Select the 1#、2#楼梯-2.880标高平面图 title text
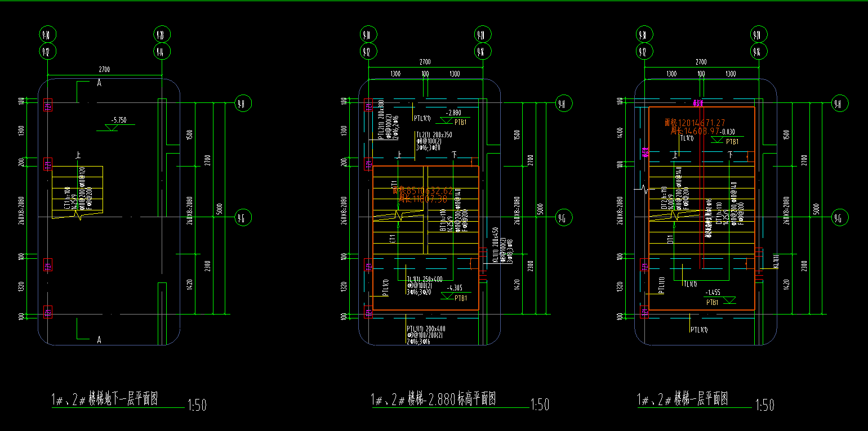Screen dimensions: 868x431 [x=433, y=399]
